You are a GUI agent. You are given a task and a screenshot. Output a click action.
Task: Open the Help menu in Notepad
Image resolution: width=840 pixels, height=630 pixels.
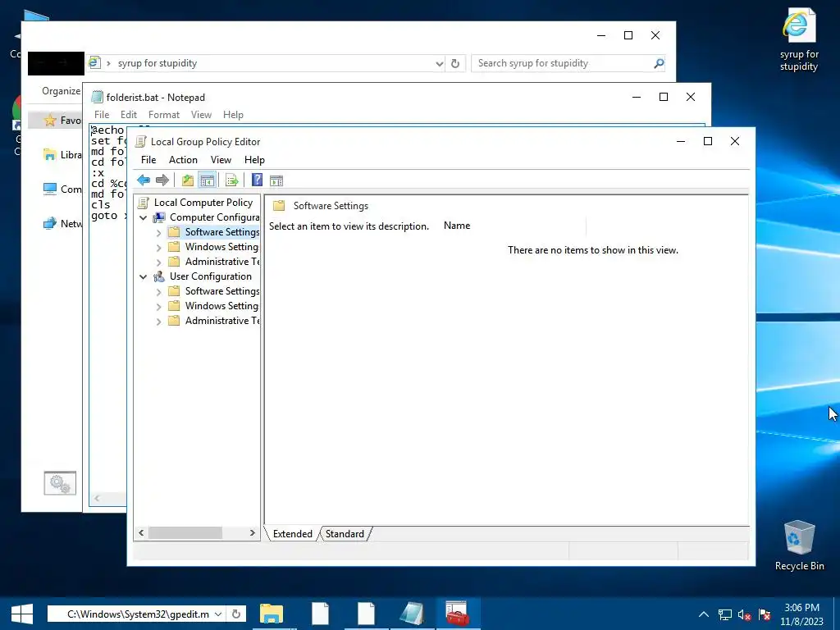pos(233,115)
